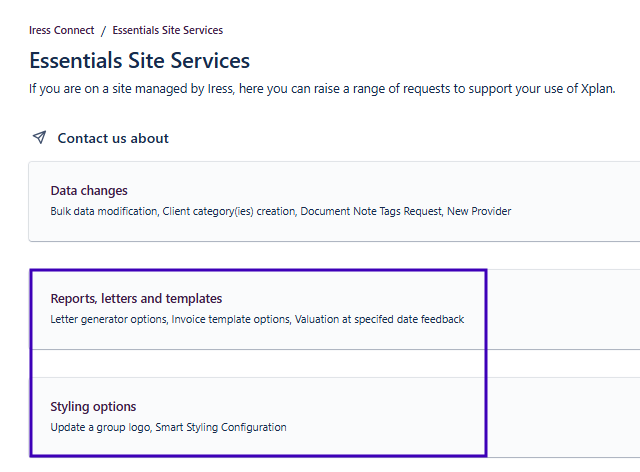640x472 pixels.
Task: Click Letter generator options text
Action: [109, 319]
